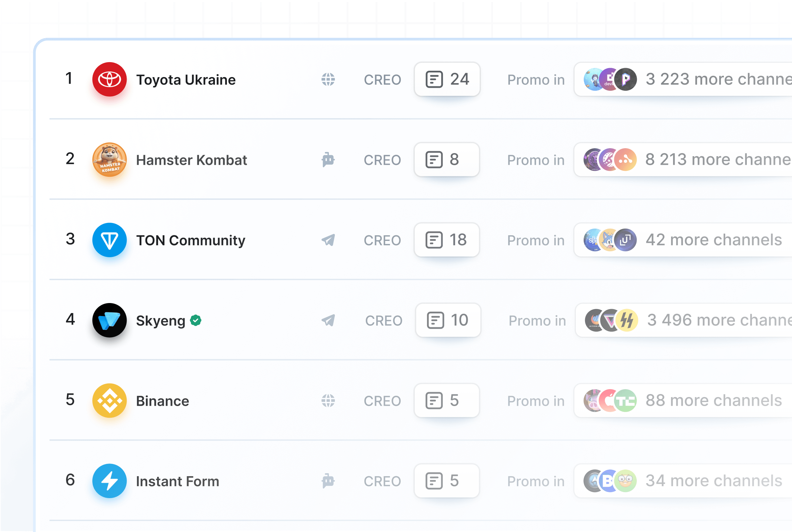Show Binance's 88 more channels
Image resolution: width=792 pixels, height=532 pixels.
[x=713, y=400]
